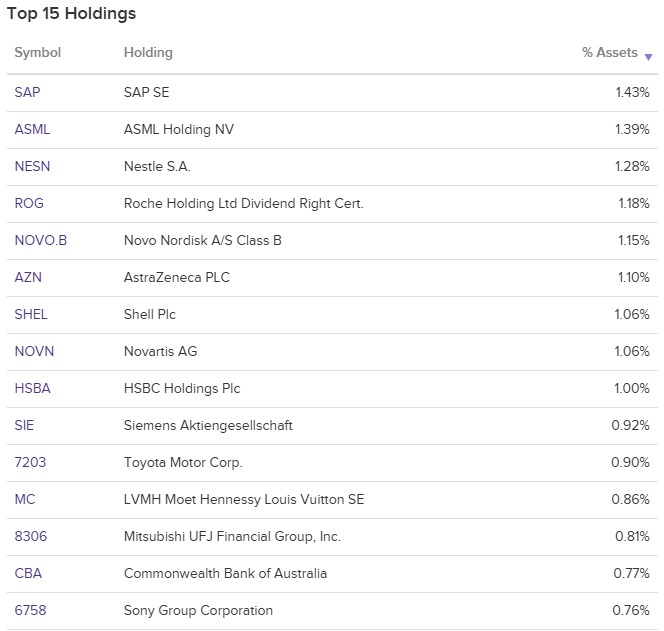The image size is (664, 631).
Task: Sort by the % Assets column header
Action: click(610, 53)
